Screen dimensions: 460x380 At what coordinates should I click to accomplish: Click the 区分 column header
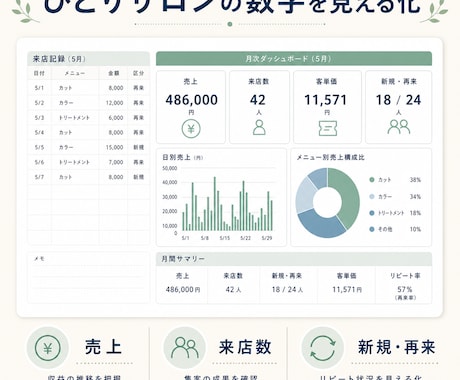click(x=138, y=73)
